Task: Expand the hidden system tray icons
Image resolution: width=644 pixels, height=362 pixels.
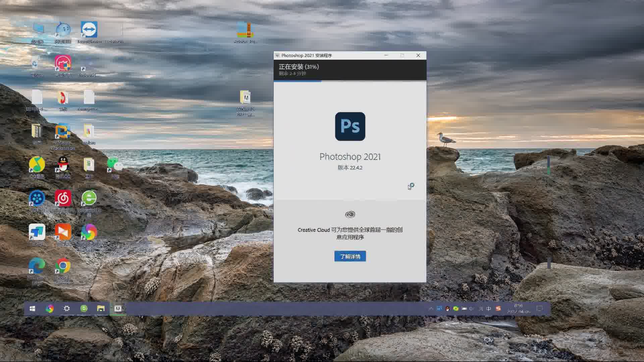Action: (x=431, y=308)
